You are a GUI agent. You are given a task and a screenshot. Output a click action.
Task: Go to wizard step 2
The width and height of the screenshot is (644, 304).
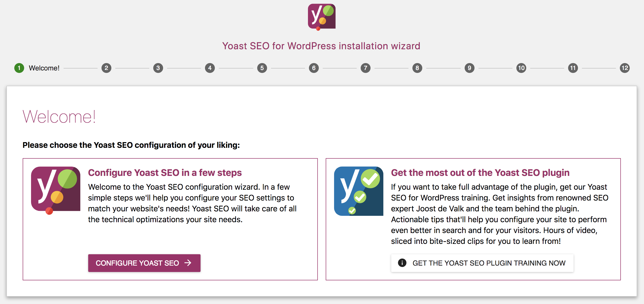click(x=106, y=68)
